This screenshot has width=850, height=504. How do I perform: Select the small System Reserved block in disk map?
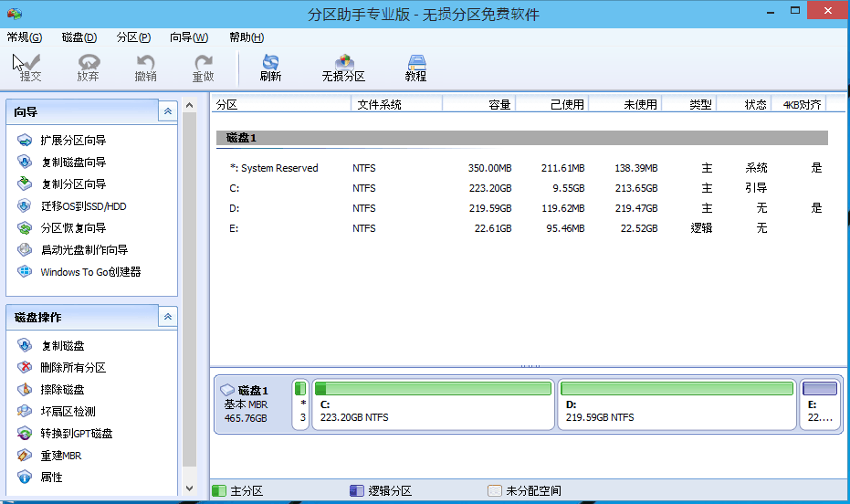pyautogui.click(x=300, y=404)
